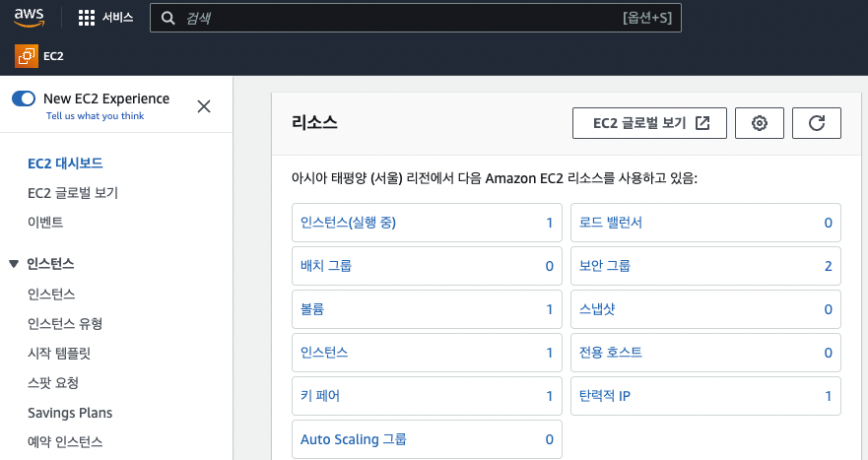This screenshot has width=868, height=460.
Task: Open 전용 호스트 resource link
Action: (x=611, y=352)
